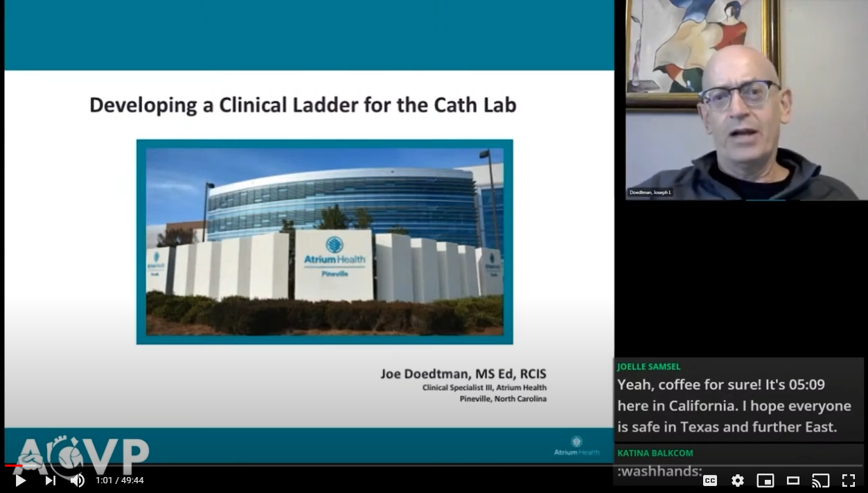
Task: Click the slide title 'Developing a Clinical Ladder'
Action: (x=303, y=105)
